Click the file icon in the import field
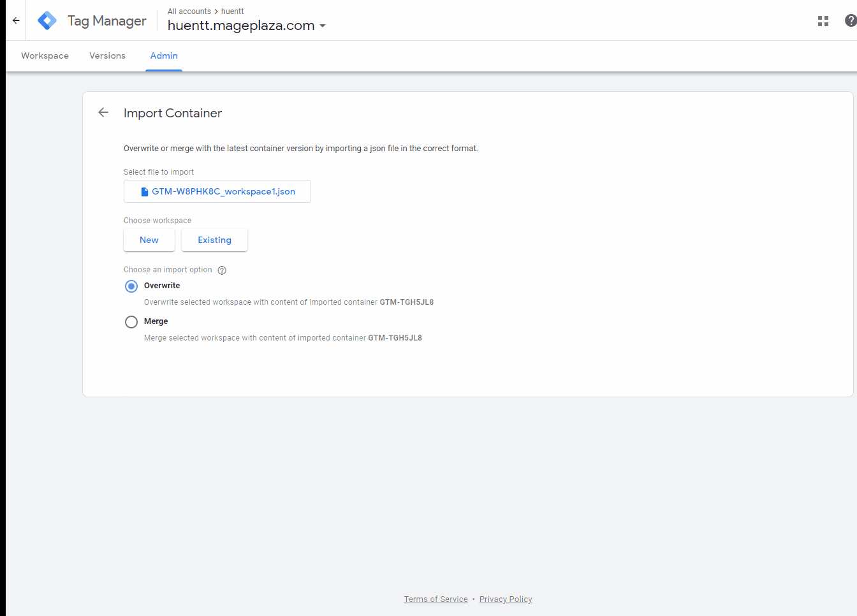This screenshot has height=616, width=857. coord(145,191)
